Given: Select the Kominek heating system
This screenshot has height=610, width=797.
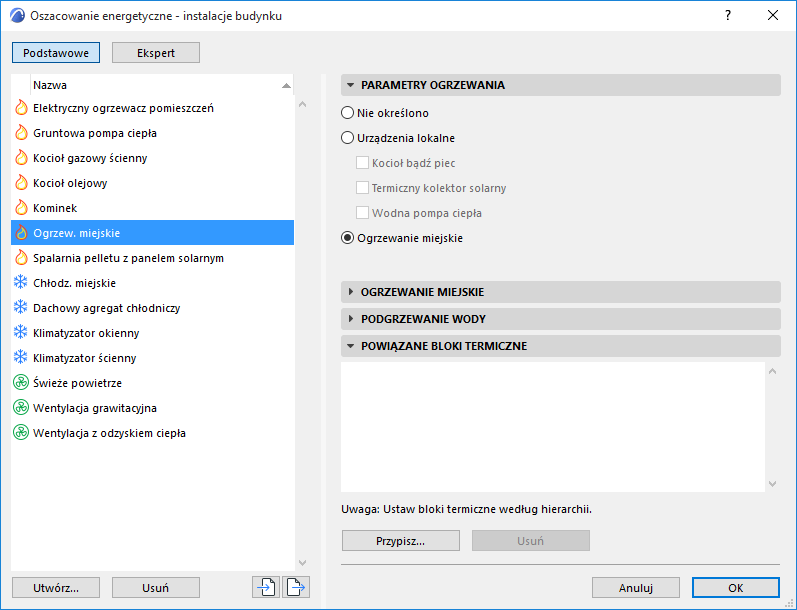Looking at the screenshot, I should (55, 208).
